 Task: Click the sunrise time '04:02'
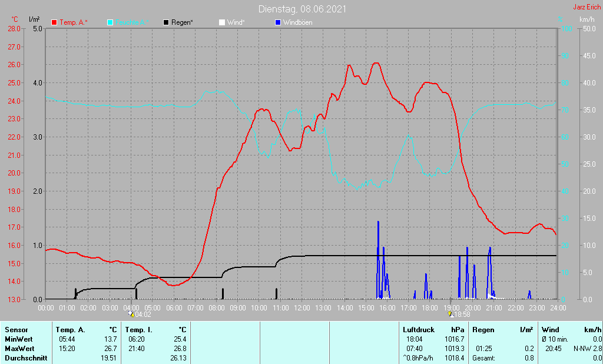click(x=143, y=315)
